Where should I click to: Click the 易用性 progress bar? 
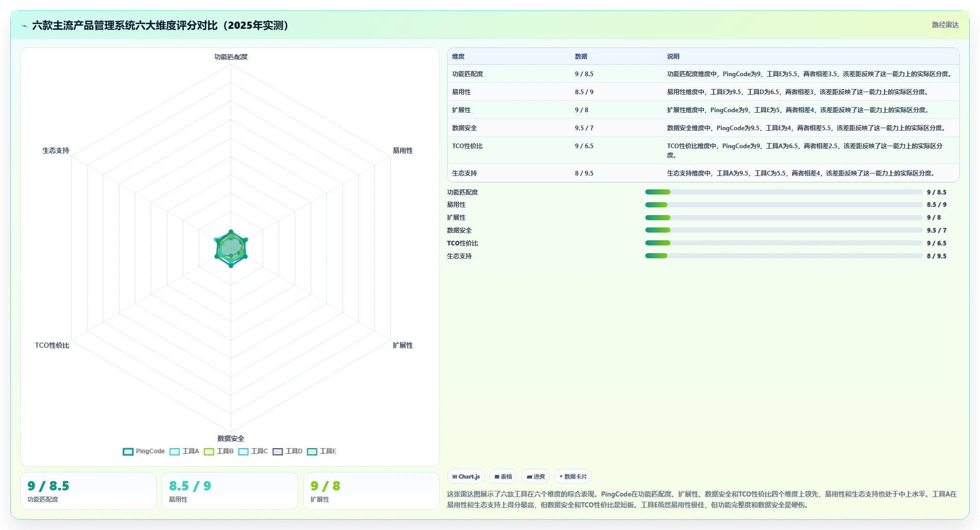[x=783, y=205]
